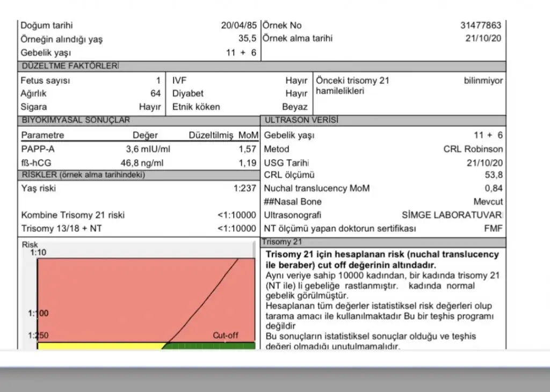Click the 'Örneğin alındığı yaş' label
Viewport: 550px width, 392px height.
61,39
